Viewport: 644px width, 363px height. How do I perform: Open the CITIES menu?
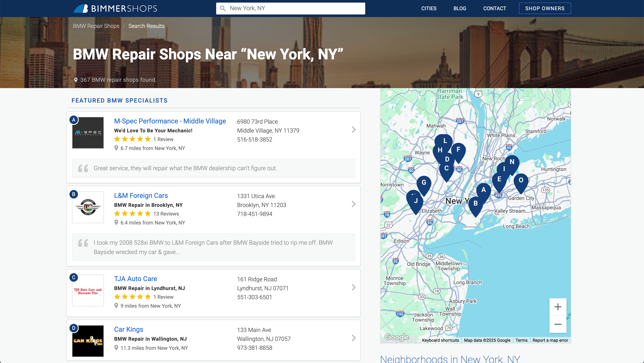click(429, 8)
